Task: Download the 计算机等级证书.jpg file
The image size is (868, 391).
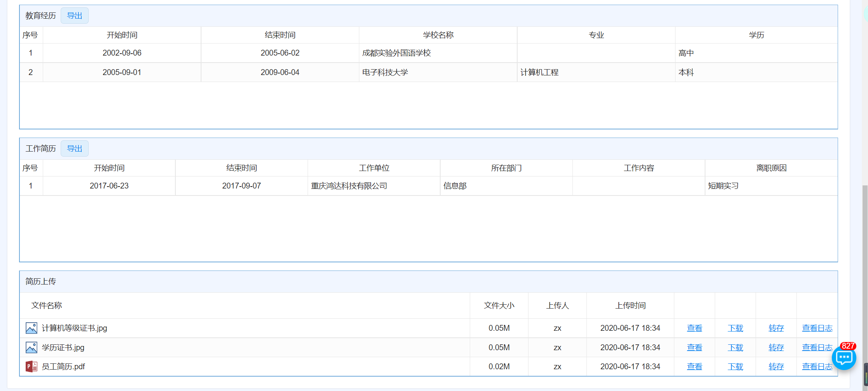Action: click(735, 328)
